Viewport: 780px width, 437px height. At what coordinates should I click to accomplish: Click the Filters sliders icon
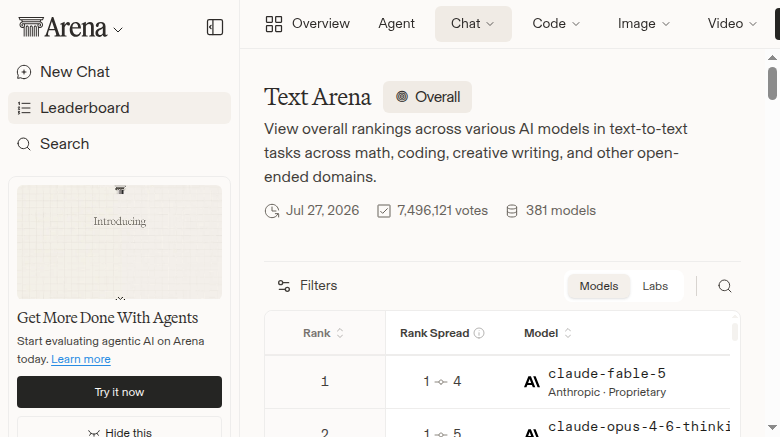pyautogui.click(x=284, y=286)
